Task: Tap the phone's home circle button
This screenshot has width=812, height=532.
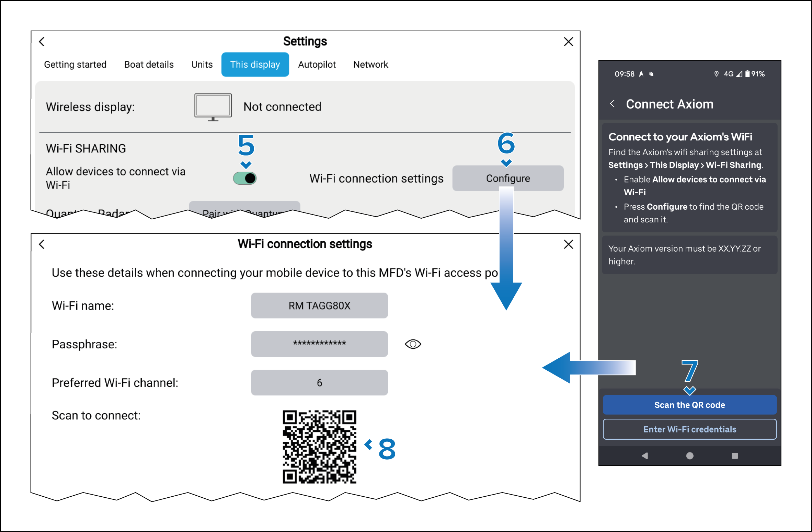Action: click(x=689, y=455)
